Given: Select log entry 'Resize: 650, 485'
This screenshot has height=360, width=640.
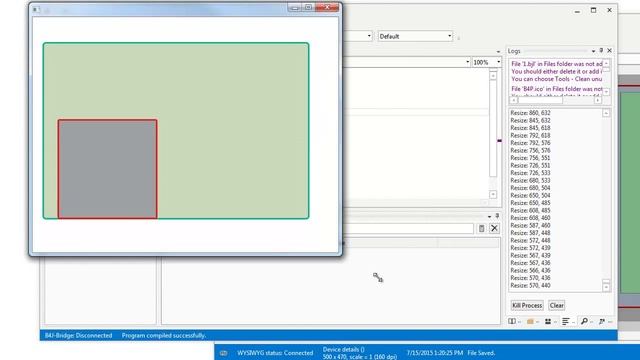Looking at the screenshot, I should (x=530, y=203).
